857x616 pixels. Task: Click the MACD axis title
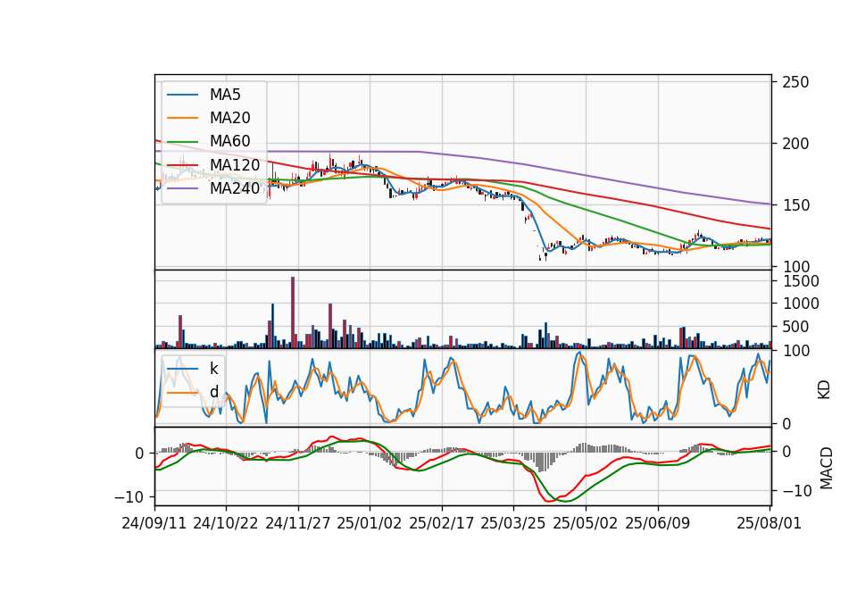pyautogui.click(x=827, y=469)
